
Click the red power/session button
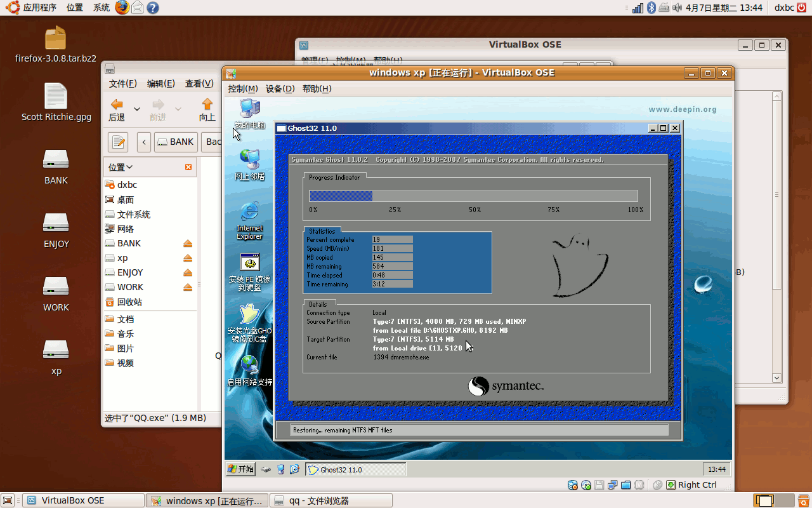click(801, 8)
